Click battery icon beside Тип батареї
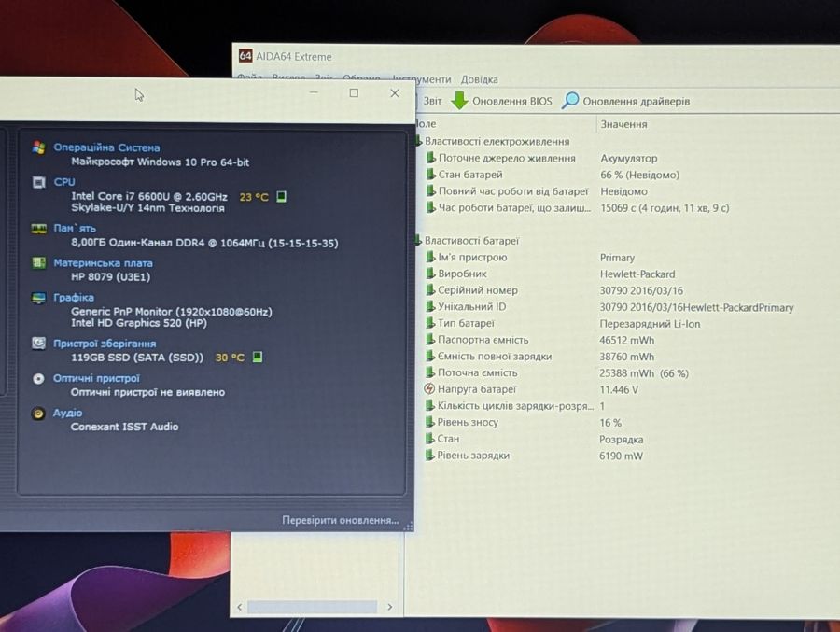 430,323
